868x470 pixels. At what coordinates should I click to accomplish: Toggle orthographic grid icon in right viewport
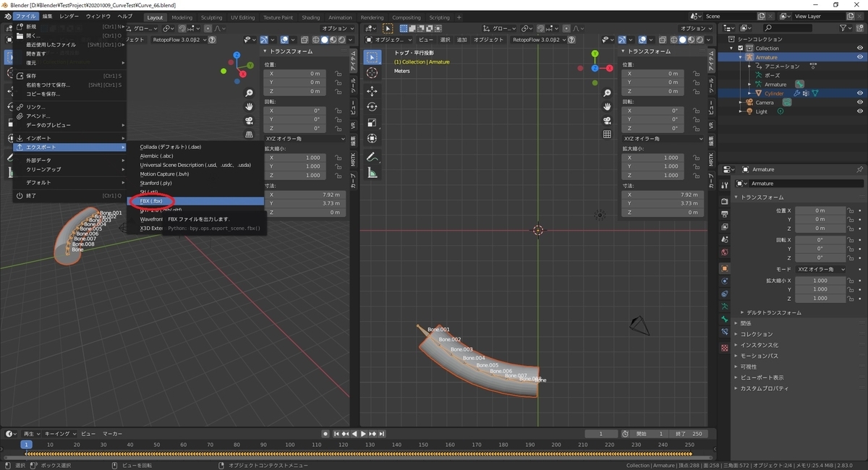coord(608,134)
